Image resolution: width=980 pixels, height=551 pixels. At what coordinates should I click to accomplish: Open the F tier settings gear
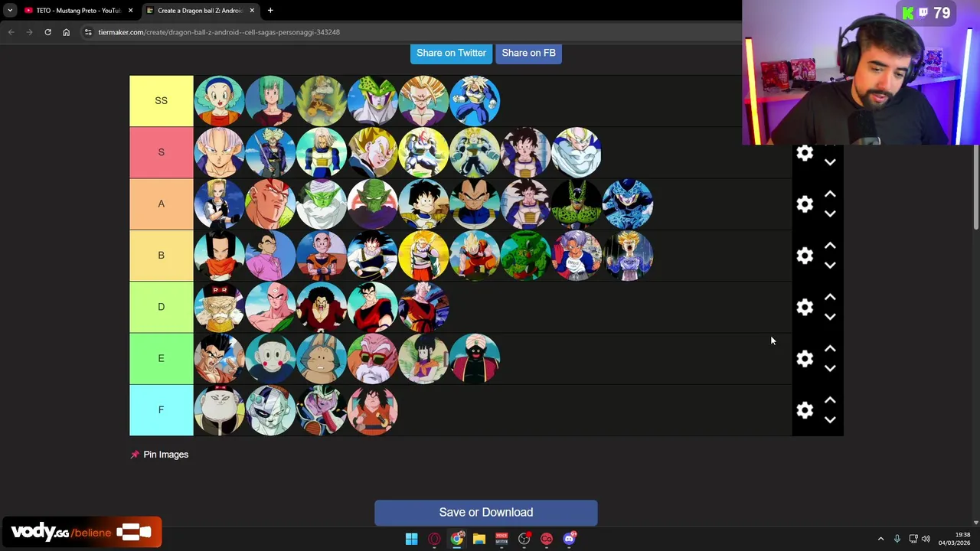[805, 410]
